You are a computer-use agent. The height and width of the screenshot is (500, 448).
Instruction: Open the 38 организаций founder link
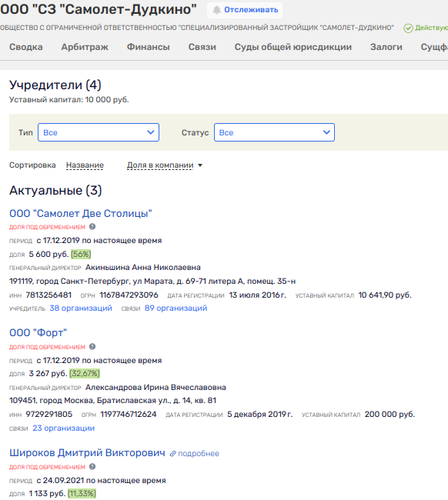pyautogui.click(x=81, y=308)
